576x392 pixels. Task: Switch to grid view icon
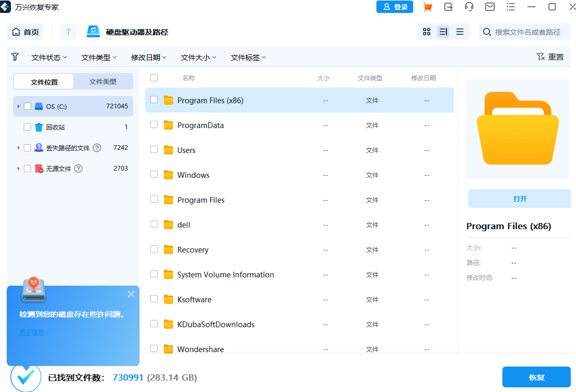pos(426,32)
